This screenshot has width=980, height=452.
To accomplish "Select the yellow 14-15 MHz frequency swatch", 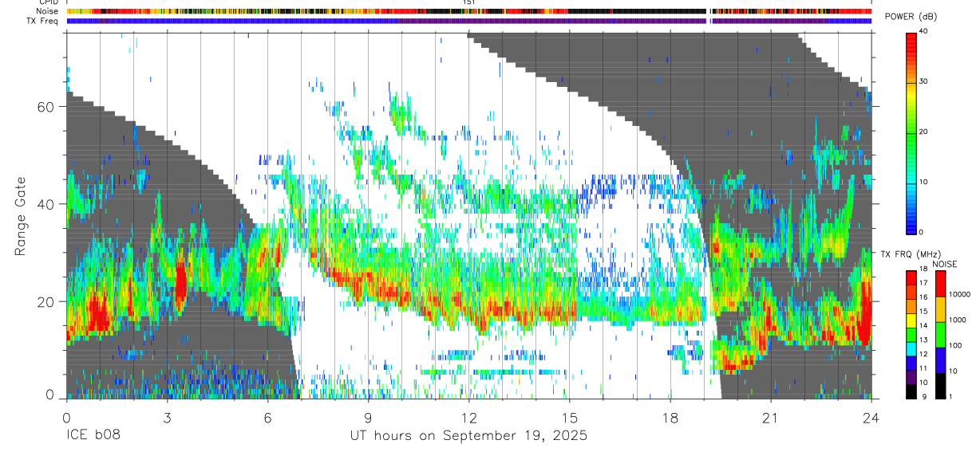I will point(911,320).
